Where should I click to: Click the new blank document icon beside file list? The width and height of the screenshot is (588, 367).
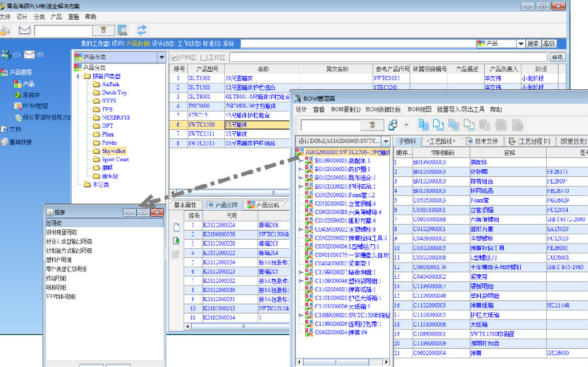tap(175, 227)
